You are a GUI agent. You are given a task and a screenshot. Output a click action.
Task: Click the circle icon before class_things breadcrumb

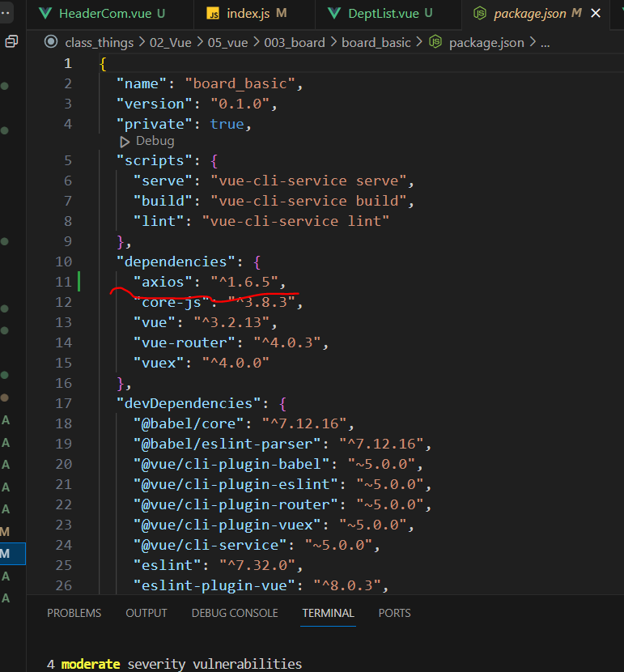tap(51, 41)
